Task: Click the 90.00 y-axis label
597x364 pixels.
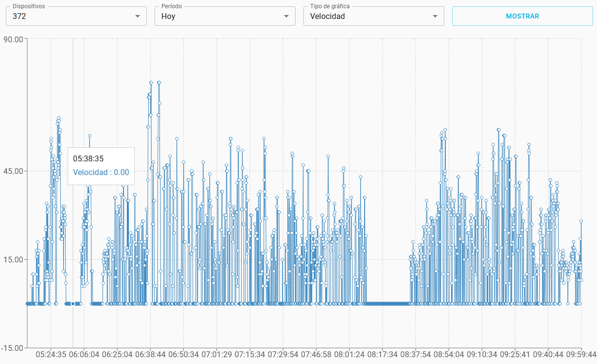Action: [x=13, y=39]
